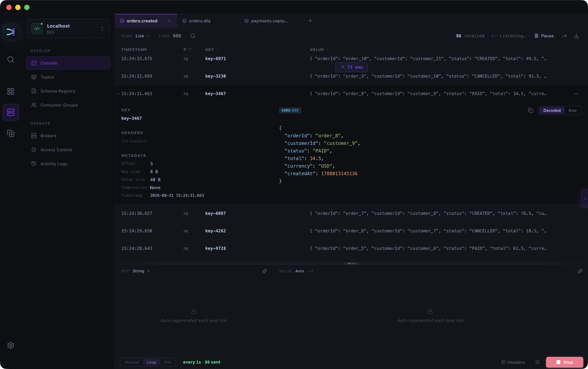This screenshot has width=588, height=369.
Task: Open the collapsed right side panel
Action: 585,198
